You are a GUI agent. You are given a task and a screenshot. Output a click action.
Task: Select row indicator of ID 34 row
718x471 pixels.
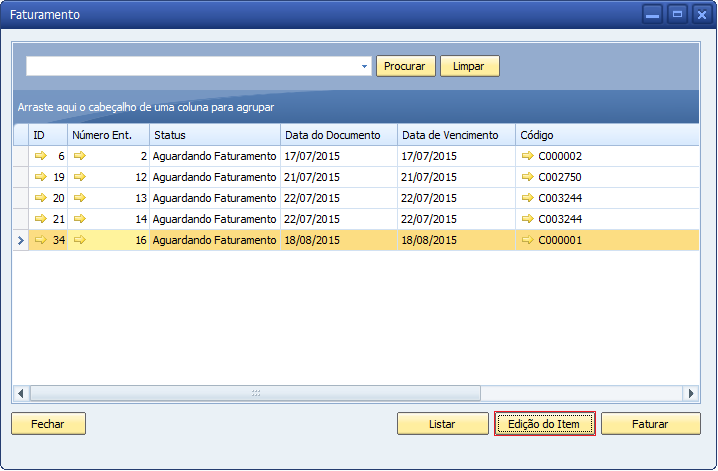click(x=21, y=240)
